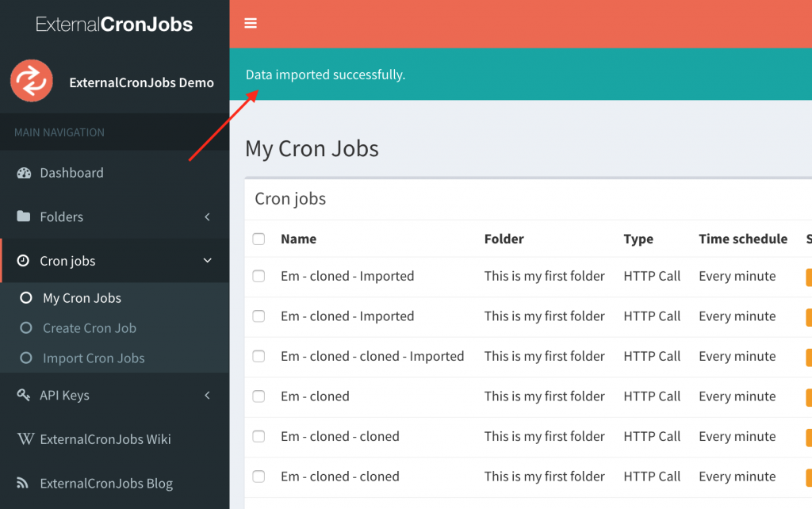Click the Name column header
This screenshot has height=509, width=812.
pyautogui.click(x=299, y=239)
